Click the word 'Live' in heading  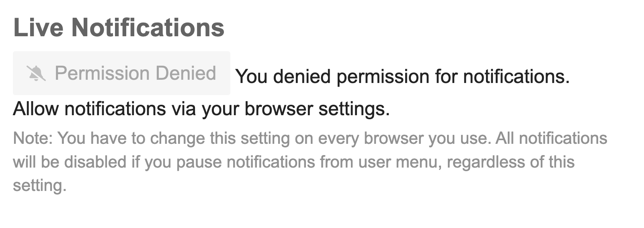tap(38, 27)
